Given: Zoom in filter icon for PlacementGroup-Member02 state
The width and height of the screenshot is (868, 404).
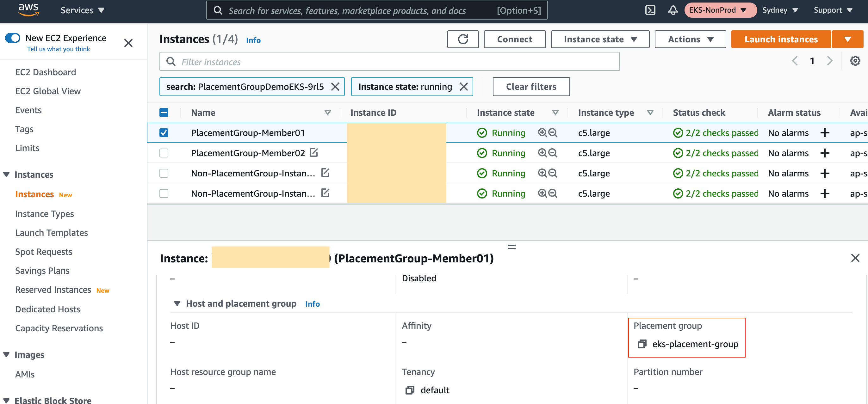Looking at the screenshot, I should pos(542,153).
